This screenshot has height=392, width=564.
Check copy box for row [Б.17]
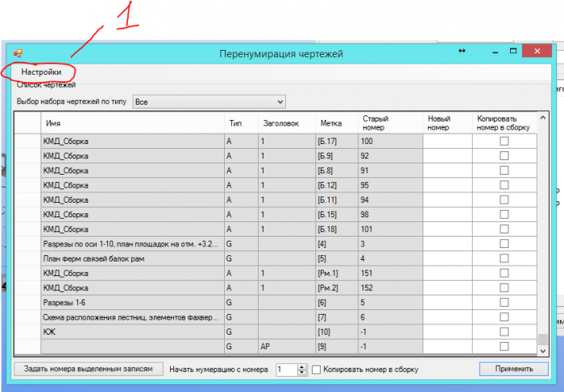coord(504,141)
